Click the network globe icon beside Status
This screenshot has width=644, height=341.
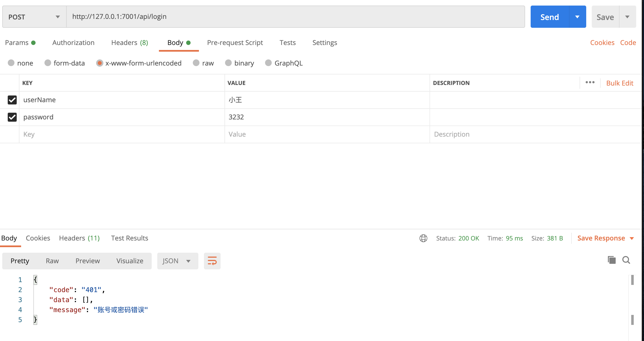pyautogui.click(x=423, y=238)
